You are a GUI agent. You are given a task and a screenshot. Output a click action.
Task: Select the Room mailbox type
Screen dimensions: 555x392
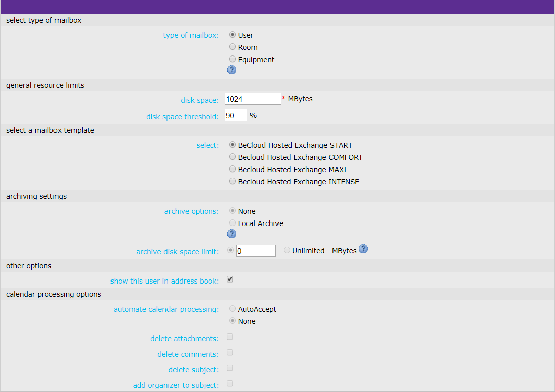[232, 47]
